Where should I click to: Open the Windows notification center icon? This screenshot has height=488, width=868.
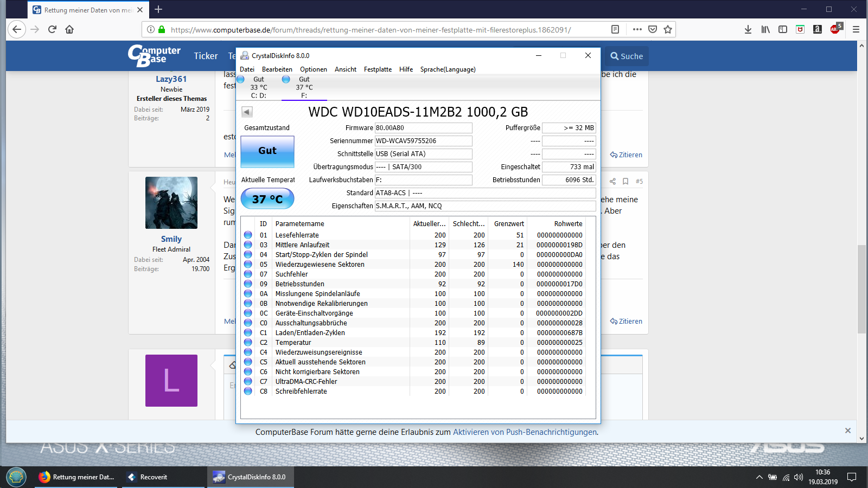pyautogui.click(x=852, y=477)
